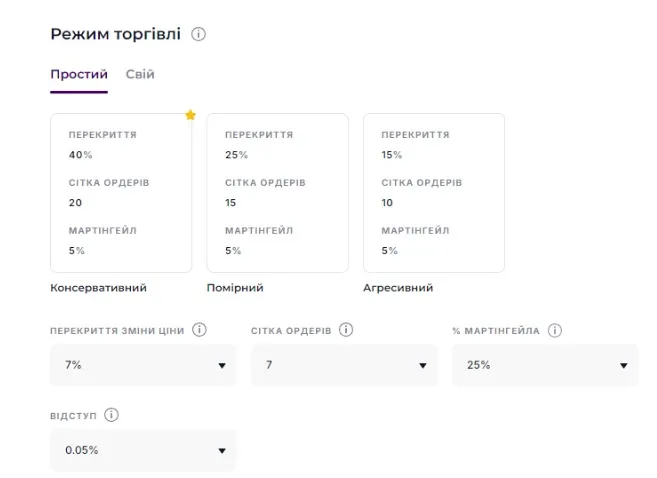Screen dimensions: 657x478
Task: Click the 40% Перекриття value in first card
Action: (x=81, y=155)
